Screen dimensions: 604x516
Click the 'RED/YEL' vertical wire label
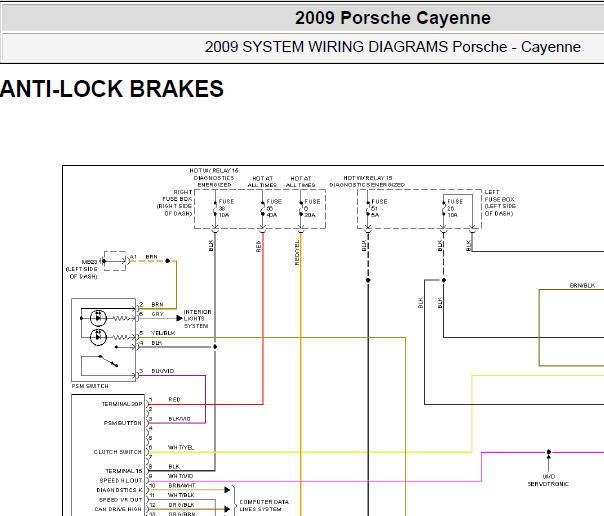(297, 253)
